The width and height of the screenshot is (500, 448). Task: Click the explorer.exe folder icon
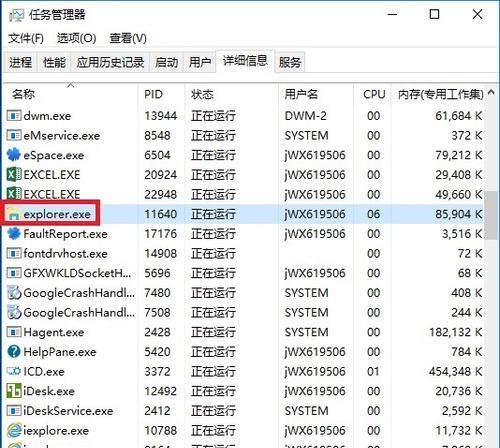pyautogui.click(x=14, y=214)
